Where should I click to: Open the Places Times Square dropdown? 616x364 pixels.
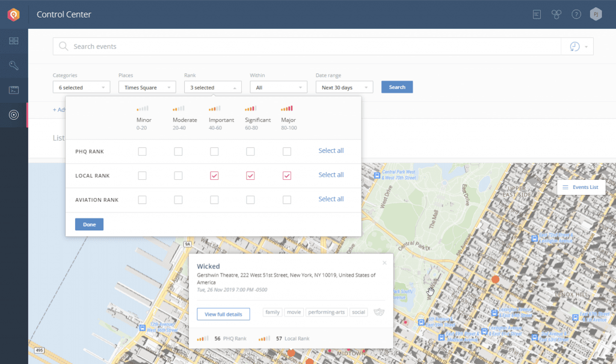[147, 87]
